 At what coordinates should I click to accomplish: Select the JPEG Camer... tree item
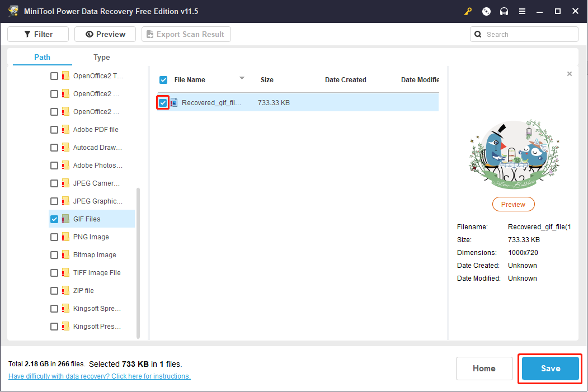(96, 183)
